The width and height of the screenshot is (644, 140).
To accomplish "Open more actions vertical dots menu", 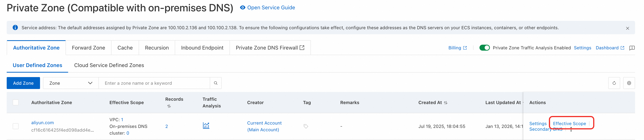I will (x=571, y=130).
